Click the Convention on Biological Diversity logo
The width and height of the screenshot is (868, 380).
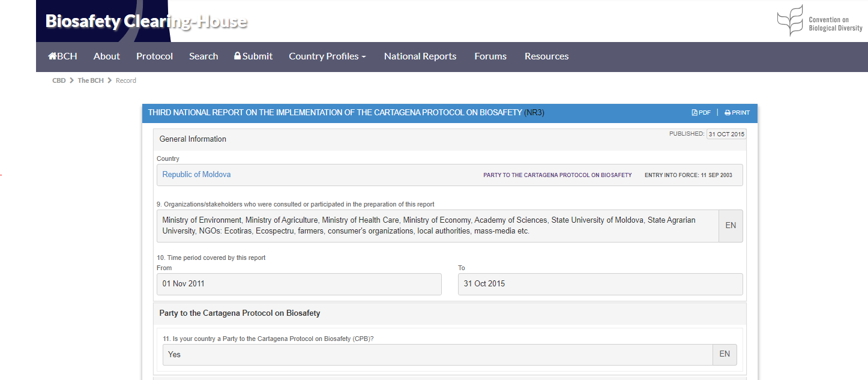[x=819, y=21]
